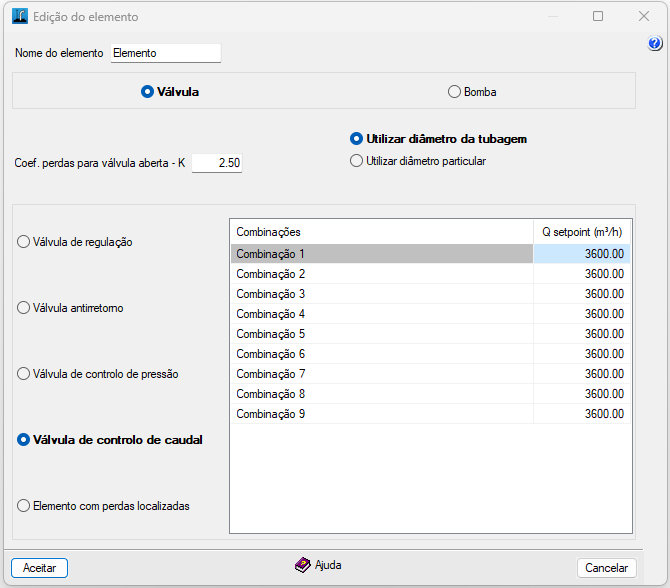Click the Q setpoint cell of Combinação 3

coord(582,294)
